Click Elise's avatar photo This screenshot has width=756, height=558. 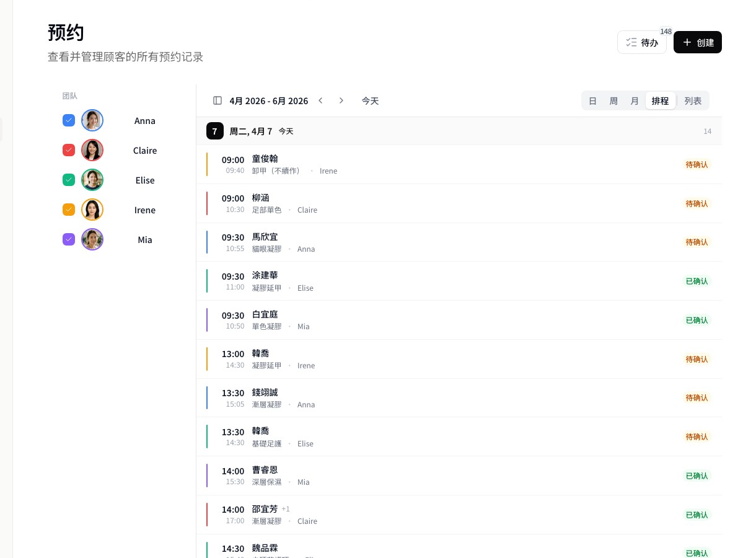pyautogui.click(x=92, y=180)
